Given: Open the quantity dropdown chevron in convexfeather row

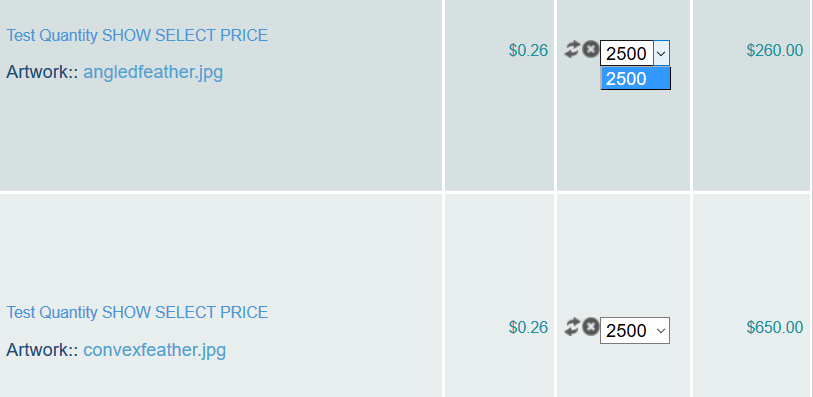Looking at the screenshot, I should pyautogui.click(x=661, y=331).
